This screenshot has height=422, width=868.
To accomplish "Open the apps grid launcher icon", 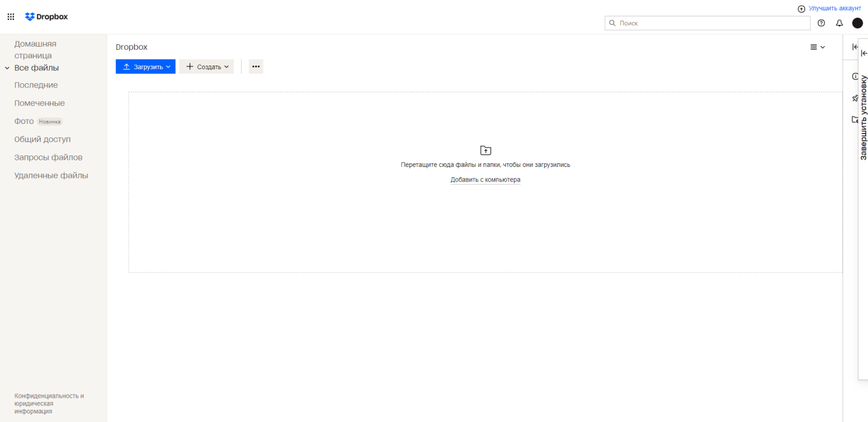I will pos(11,17).
